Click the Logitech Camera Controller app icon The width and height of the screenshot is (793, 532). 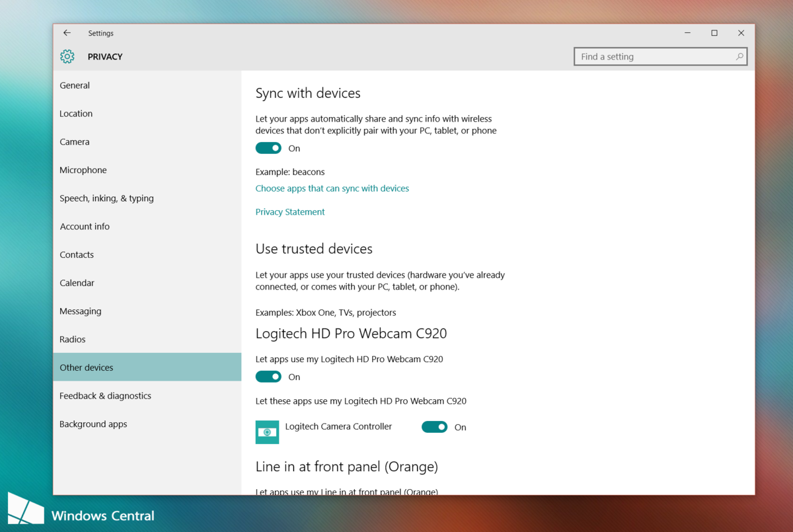(267, 432)
